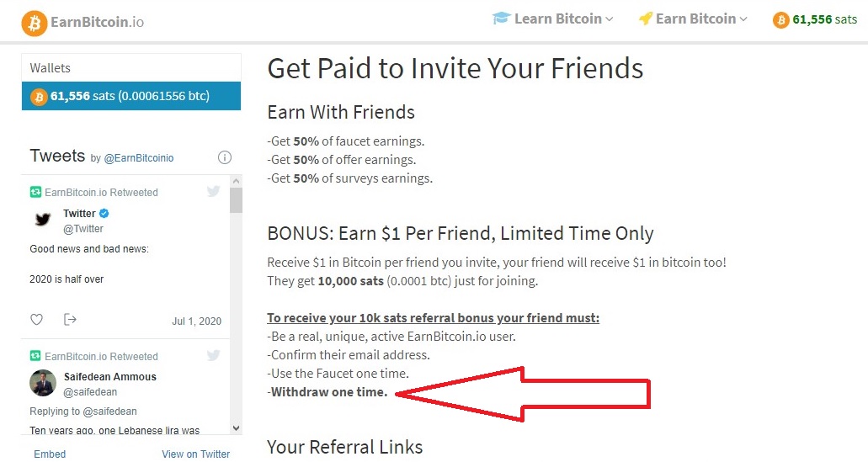Click the Twitter bird icon on first tweet
The height and width of the screenshot is (462, 868).
(x=214, y=192)
